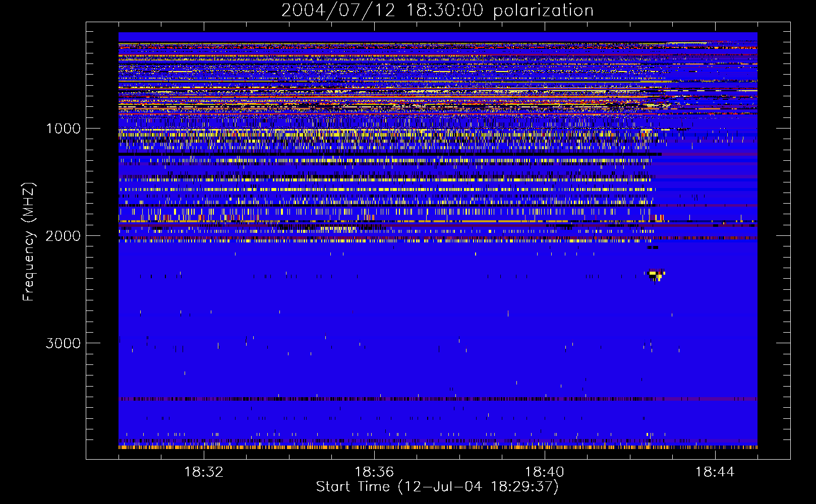Click the 'Frequency (MHZ)' axis label

[29, 242]
